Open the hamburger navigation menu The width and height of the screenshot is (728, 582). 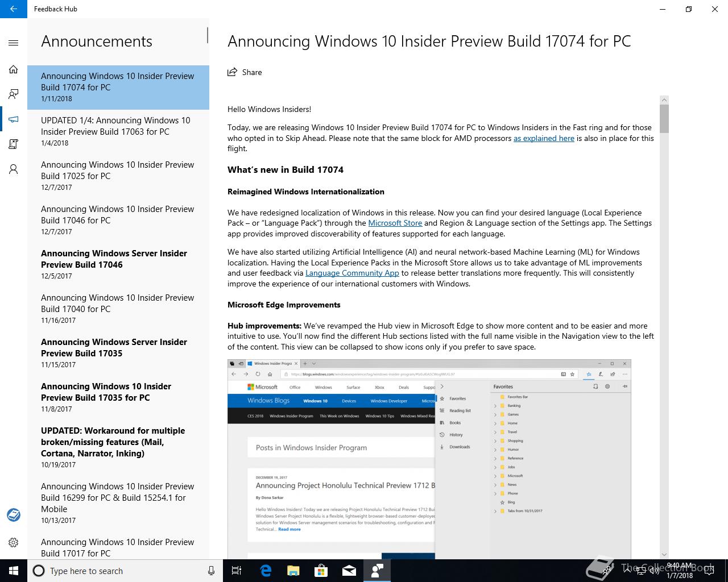[14, 43]
